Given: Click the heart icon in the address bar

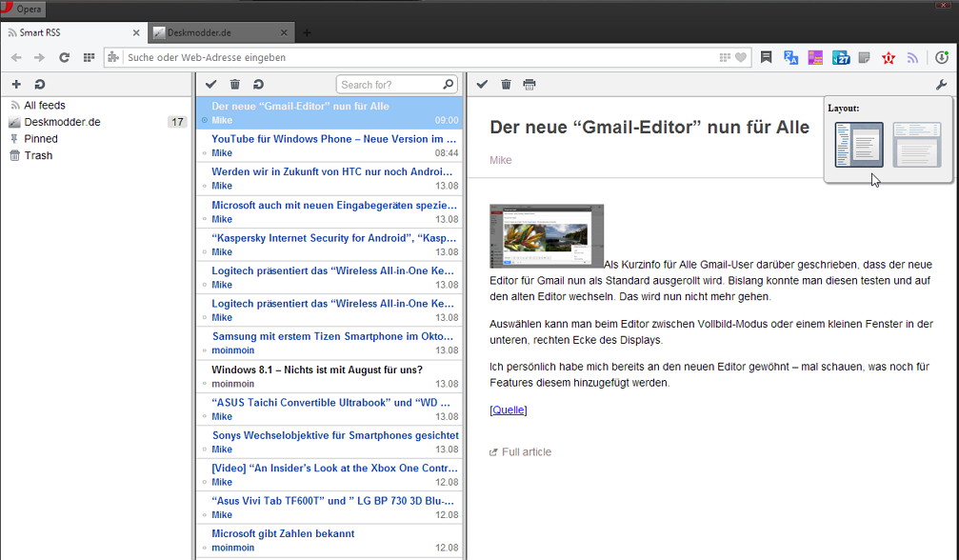Looking at the screenshot, I should (741, 57).
